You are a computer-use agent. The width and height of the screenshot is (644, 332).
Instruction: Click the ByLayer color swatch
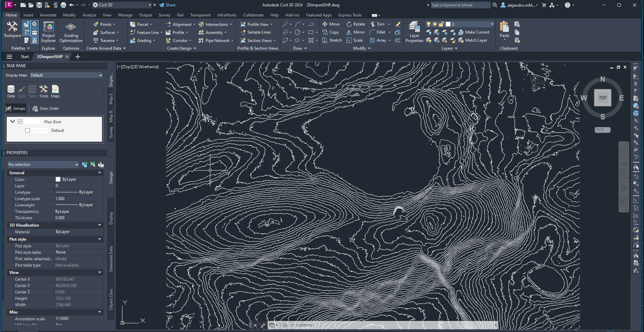(58, 179)
